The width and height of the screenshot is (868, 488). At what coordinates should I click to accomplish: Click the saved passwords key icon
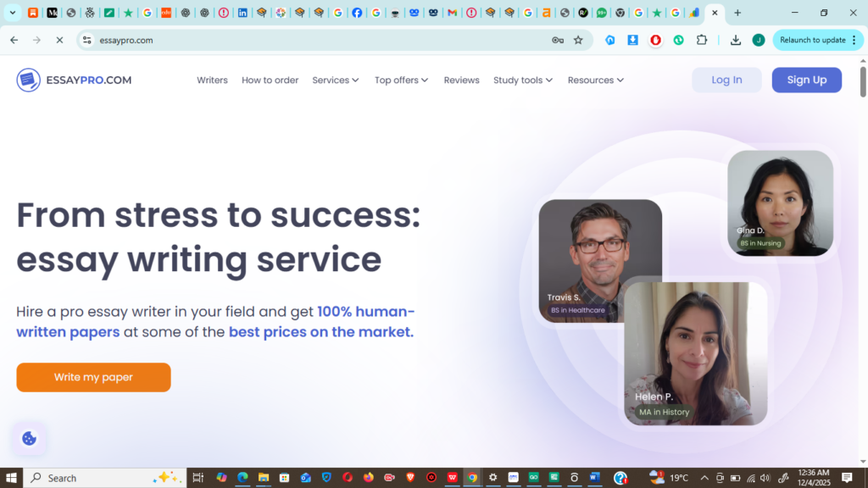tap(557, 40)
